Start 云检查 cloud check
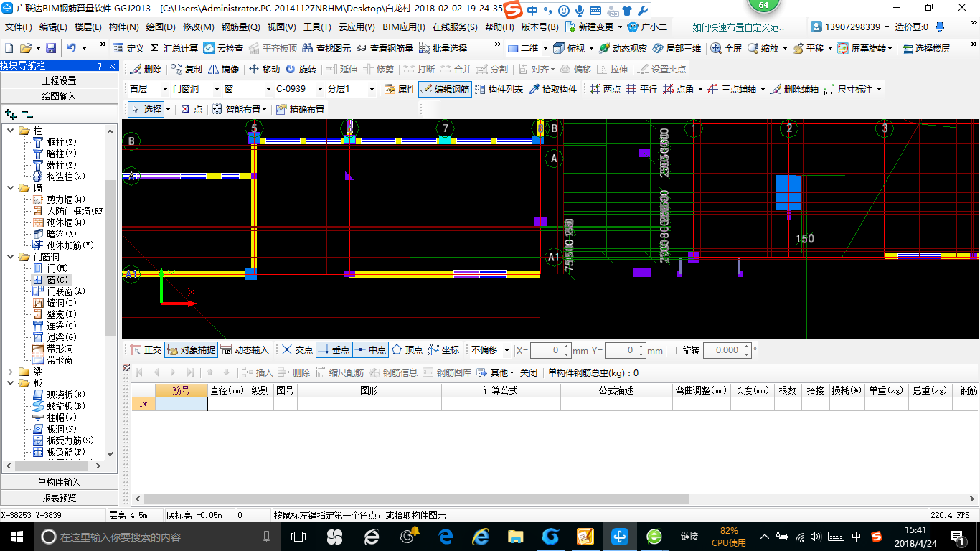The height and width of the screenshot is (551, 980). click(x=223, y=48)
